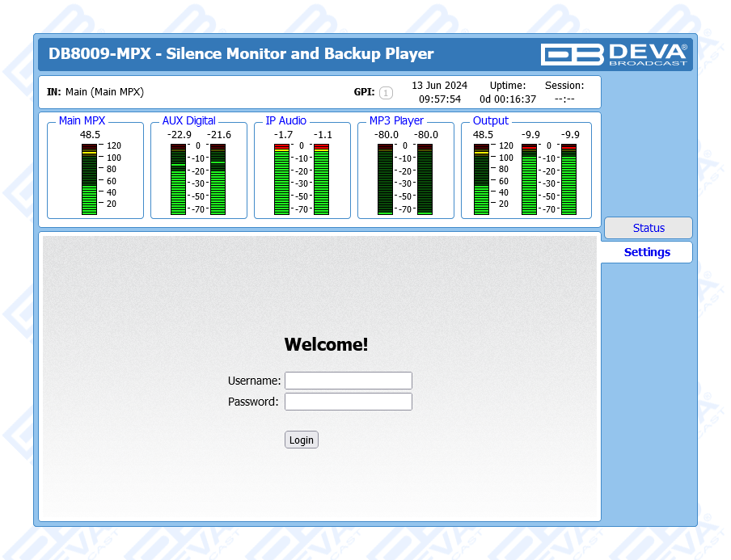The width and height of the screenshot is (731, 560).
Task: Click the rightmost Output audio level meter
Action: tap(568, 179)
